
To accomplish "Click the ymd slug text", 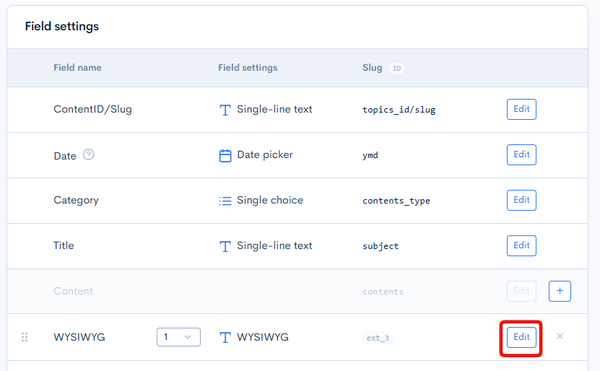I will tap(370, 155).
